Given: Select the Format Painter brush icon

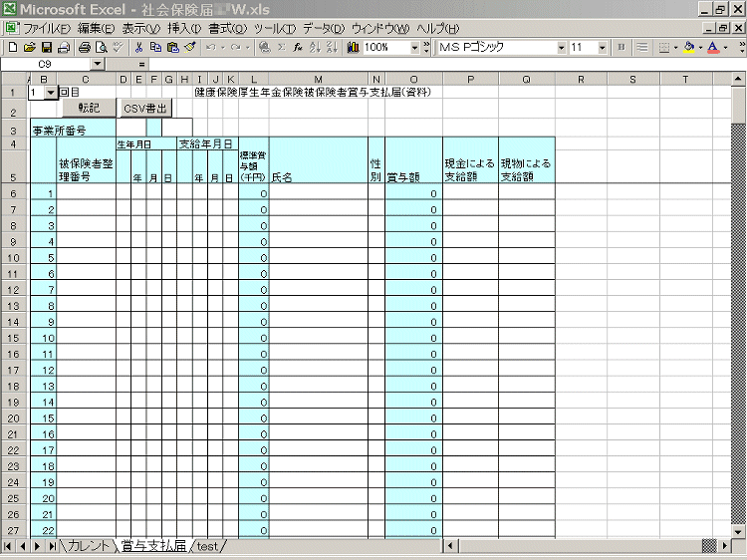Looking at the screenshot, I should pyautogui.click(x=189, y=47).
